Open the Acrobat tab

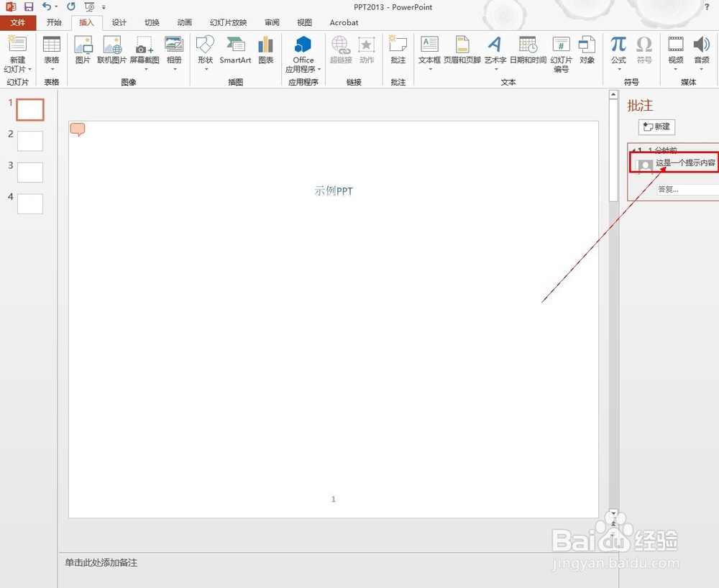(344, 22)
